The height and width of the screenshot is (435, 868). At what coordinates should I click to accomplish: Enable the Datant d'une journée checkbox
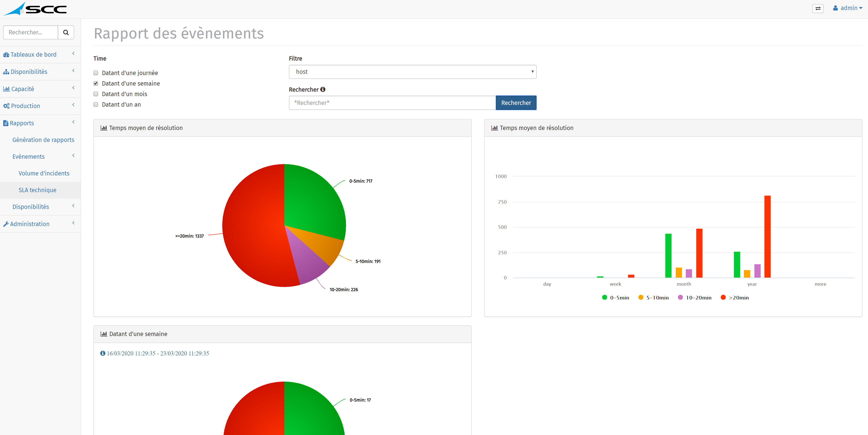96,73
